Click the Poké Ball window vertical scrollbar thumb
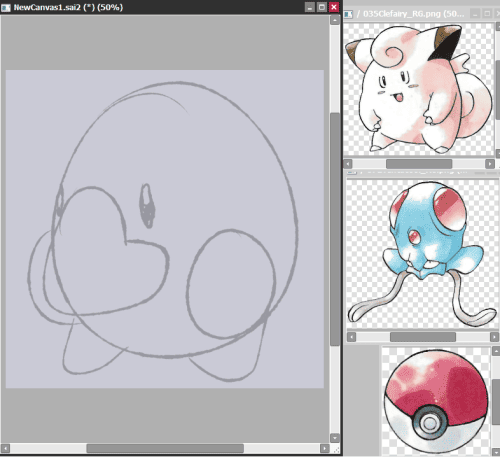Viewport: 500px width, 457px height. 496,401
